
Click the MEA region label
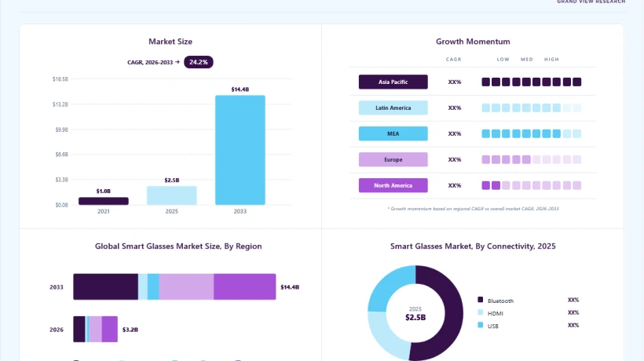(393, 133)
